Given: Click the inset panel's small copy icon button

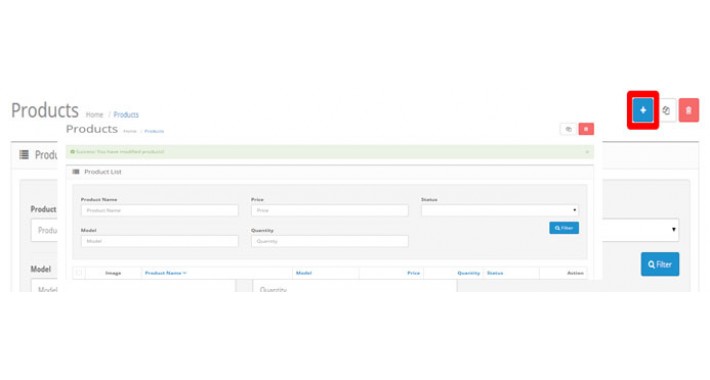Looking at the screenshot, I should point(568,129).
